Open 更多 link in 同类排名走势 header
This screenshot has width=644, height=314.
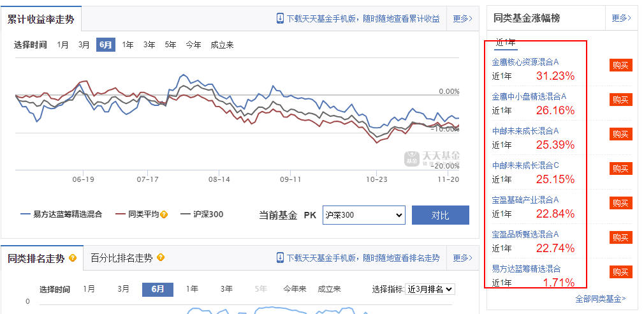coord(462,258)
